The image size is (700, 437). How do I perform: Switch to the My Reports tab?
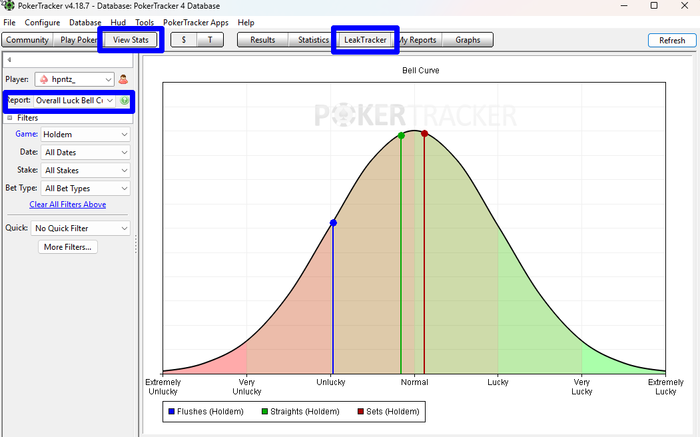418,40
